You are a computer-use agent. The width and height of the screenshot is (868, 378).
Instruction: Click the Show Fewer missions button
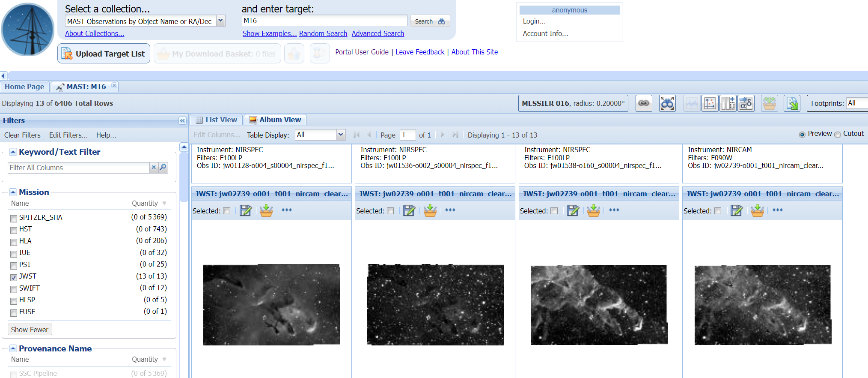(x=30, y=330)
